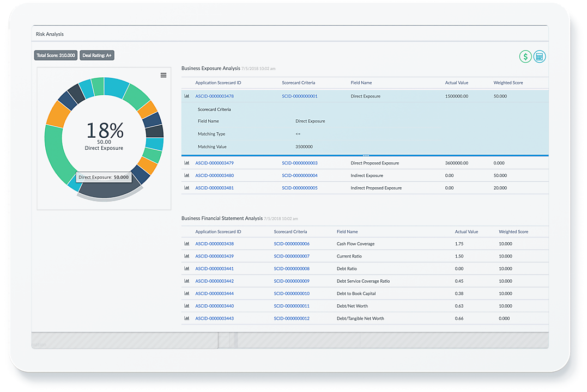Follow the ASCID-0000003439 link
The image size is (587, 392).
215,256
